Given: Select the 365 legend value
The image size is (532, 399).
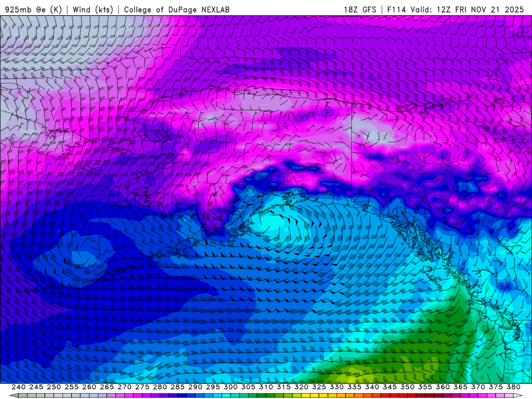Looking at the screenshot, I should point(460,387).
